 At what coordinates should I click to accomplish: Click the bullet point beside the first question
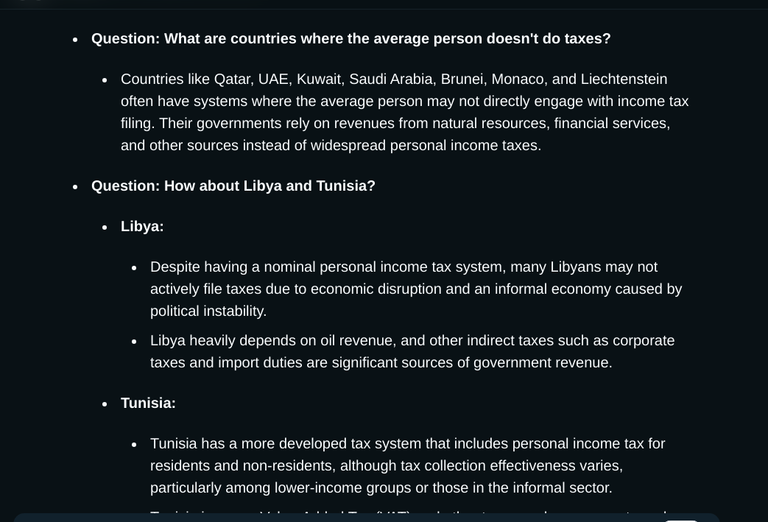75,40
